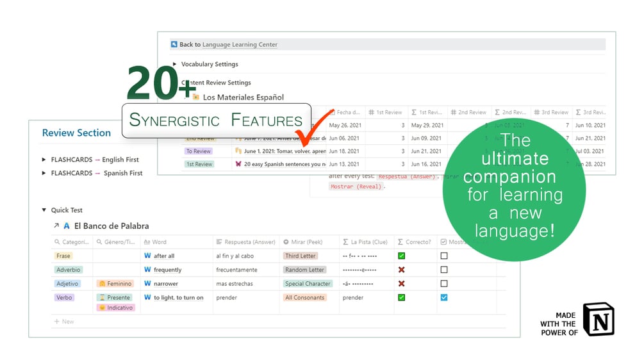Viewport: 644px width, 362px height.
Task: Open the Respuesta (Answer) column header menu
Action: (246, 242)
